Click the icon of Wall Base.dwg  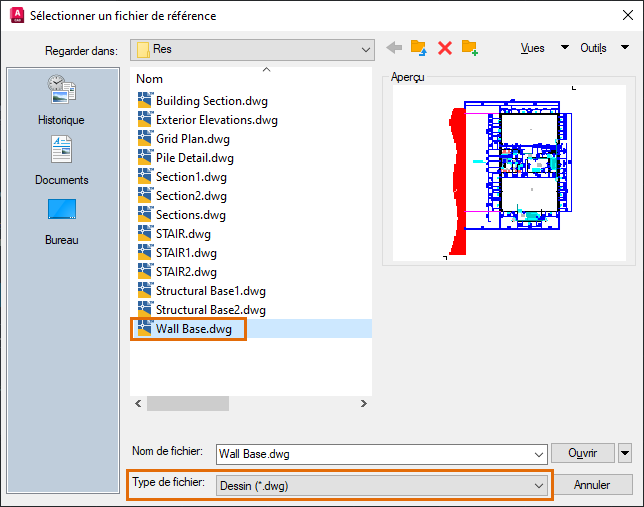click(x=145, y=329)
